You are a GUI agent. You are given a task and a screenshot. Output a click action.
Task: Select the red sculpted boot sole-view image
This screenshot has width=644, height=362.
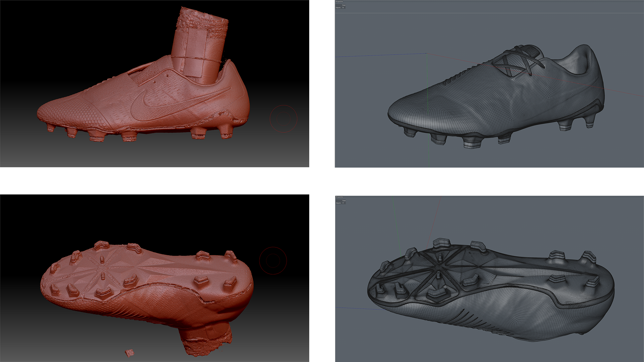pos(155,278)
